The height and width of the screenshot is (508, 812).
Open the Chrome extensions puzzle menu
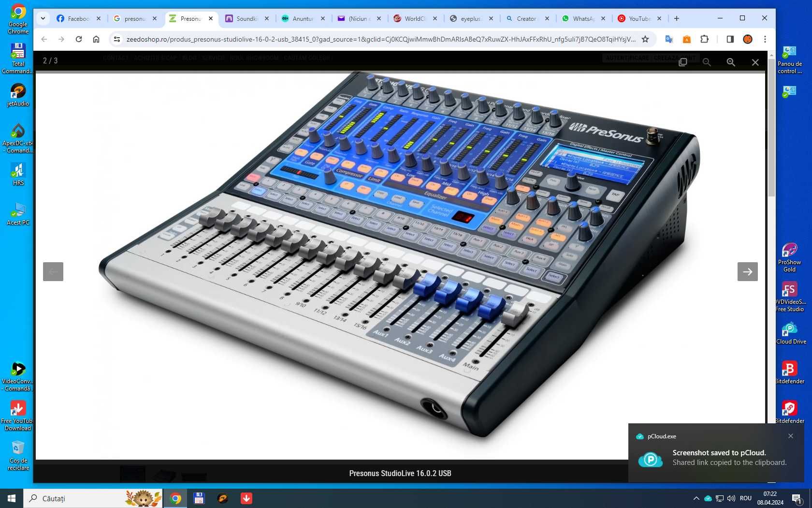tap(704, 39)
